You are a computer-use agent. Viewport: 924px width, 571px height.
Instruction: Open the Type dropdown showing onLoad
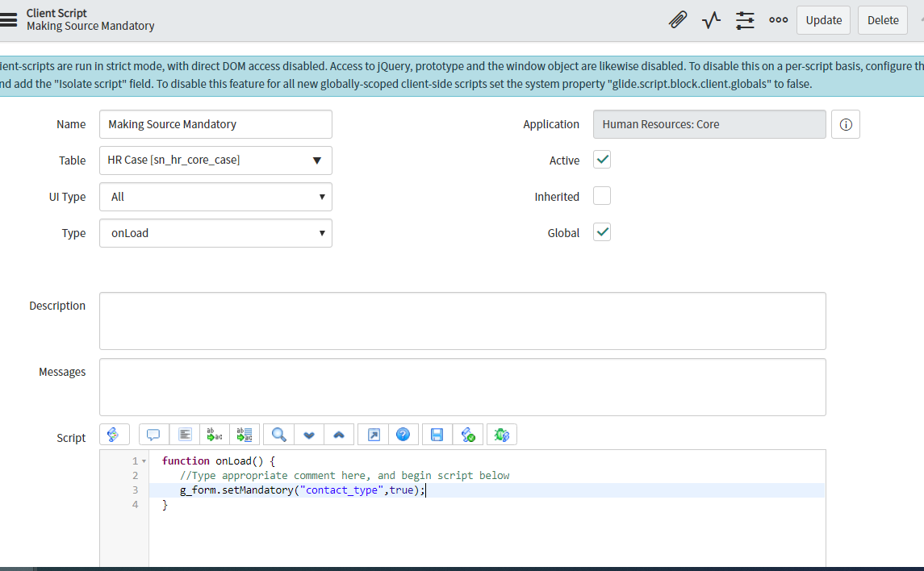coord(215,233)
